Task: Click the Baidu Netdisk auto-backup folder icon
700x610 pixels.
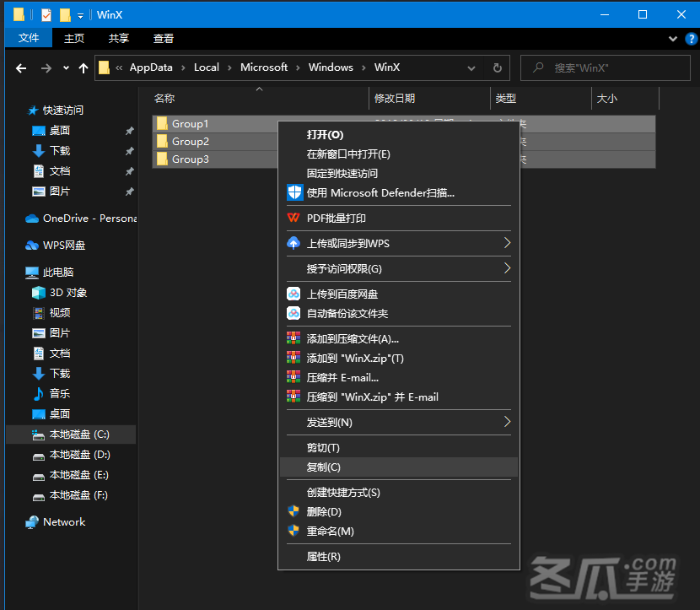Action: [293, 313]
